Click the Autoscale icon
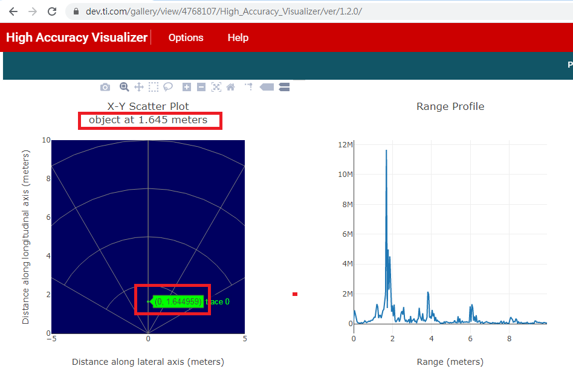The height and width of the screenshot is (392, 573). (216, 87)
